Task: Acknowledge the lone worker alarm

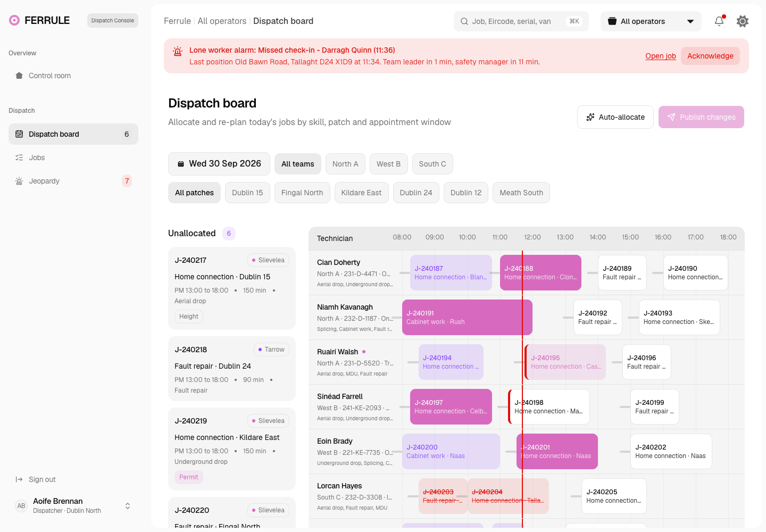Action: click(710, 56)
